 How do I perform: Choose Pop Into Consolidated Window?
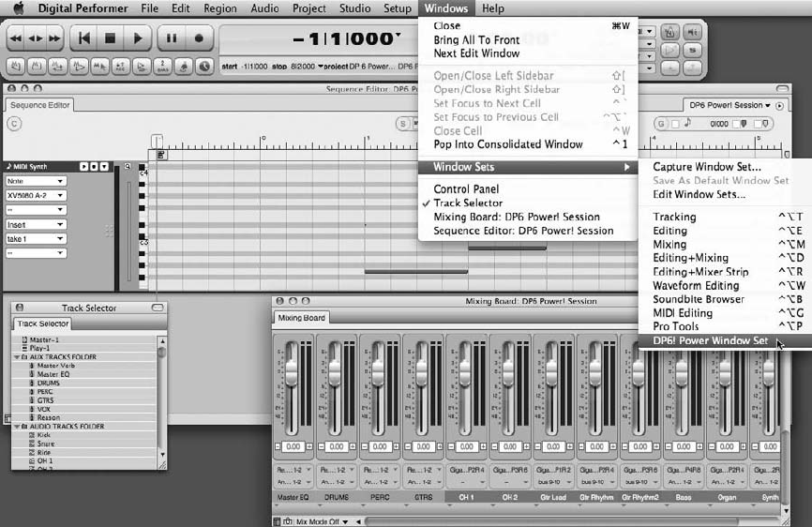528,144
